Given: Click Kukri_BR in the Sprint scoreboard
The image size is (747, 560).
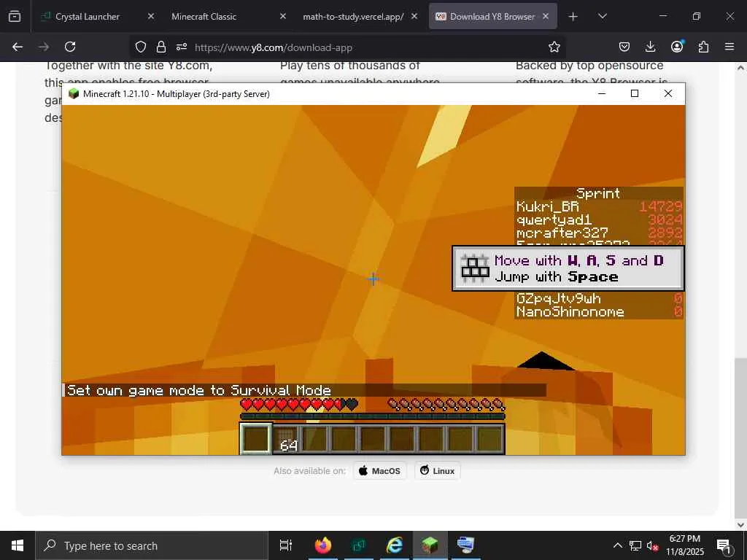Looking at the screenshot, I should pos(547,206).
